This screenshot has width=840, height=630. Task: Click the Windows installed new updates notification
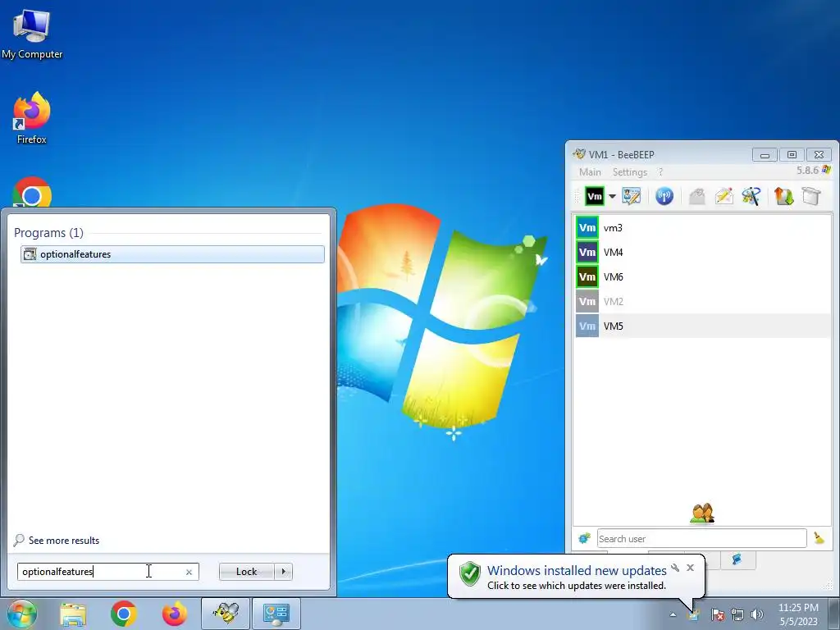577,571
